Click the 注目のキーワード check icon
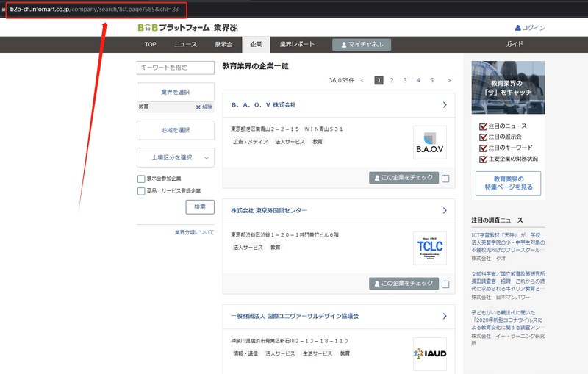The width and height of the screenshot is (588, 374). (483, 148)
